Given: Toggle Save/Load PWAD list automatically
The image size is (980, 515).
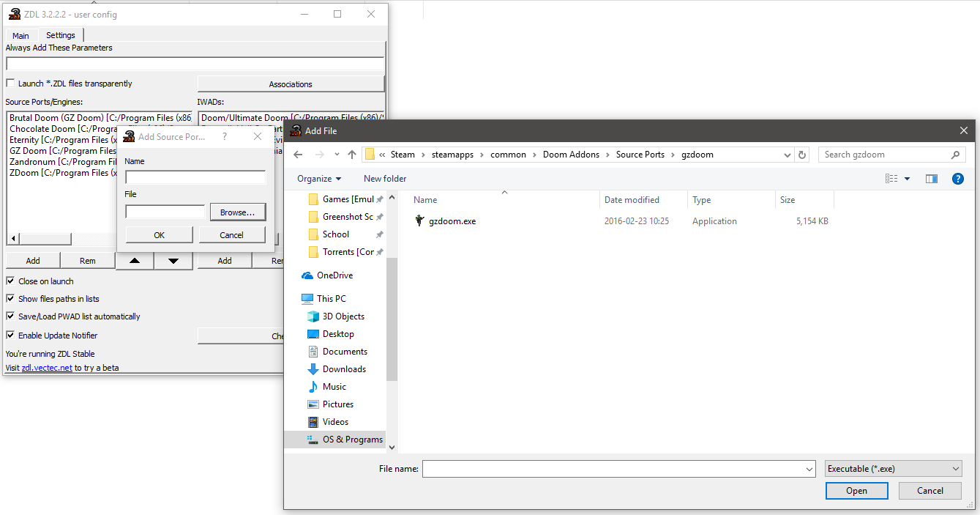Looking at the screenshot, I should coord(10,316).
